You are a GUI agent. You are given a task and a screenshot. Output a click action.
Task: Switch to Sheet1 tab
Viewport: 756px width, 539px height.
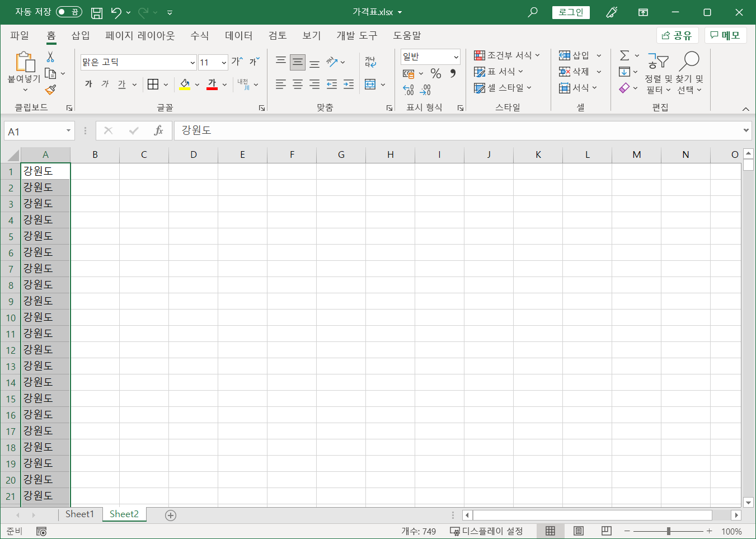click(x=79, y=514)
